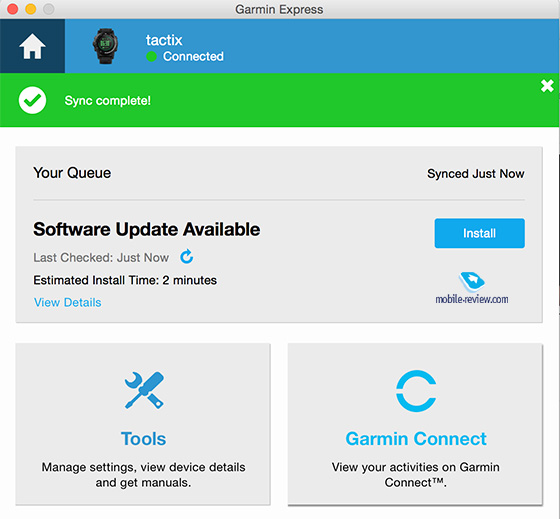Screen dimensions: 560x519
Task: Click the green Connected status dot
Action: 151,56
